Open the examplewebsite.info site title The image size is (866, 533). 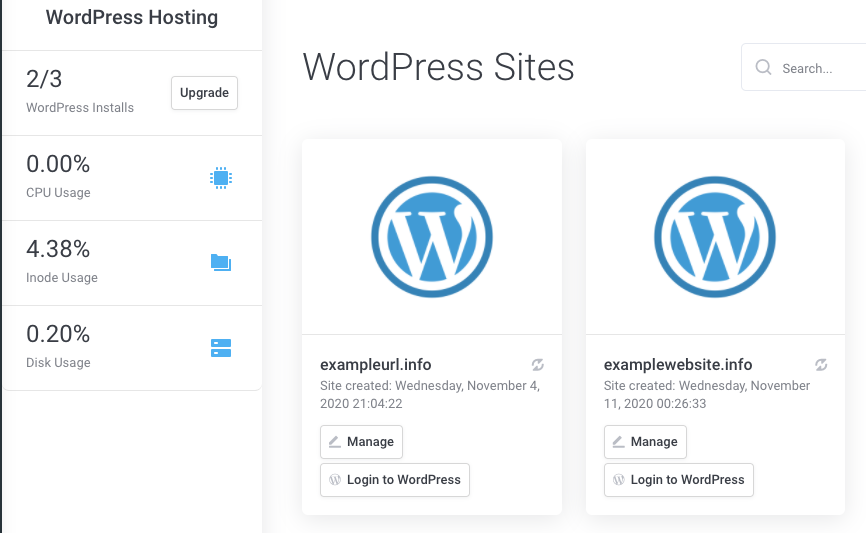[x=678, y=365]
